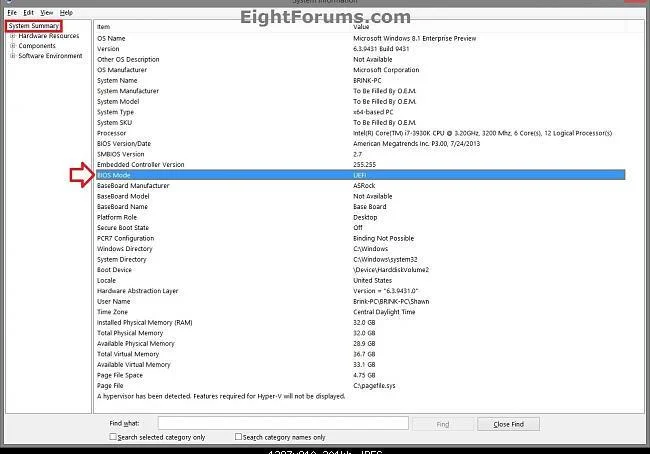
Task: Click the Microsoft Windows 8.1 Enterprise Preview value
Action: point(415,38)
